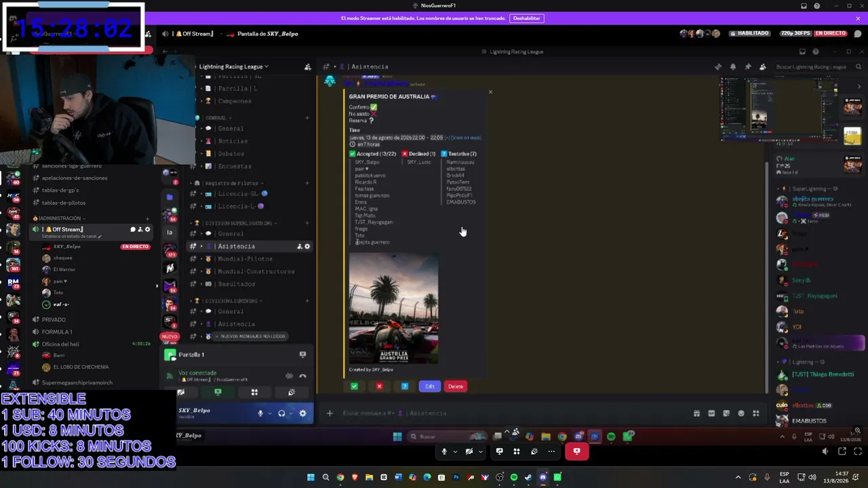The height and width of the screenshot is (488, 868).
Task: Click the Deshabilitar streamer mode button
Action: pos(527,18)
